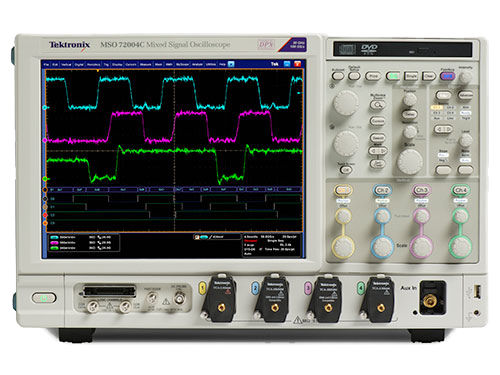Push the Mark left/right arrow button

point(378,151)
